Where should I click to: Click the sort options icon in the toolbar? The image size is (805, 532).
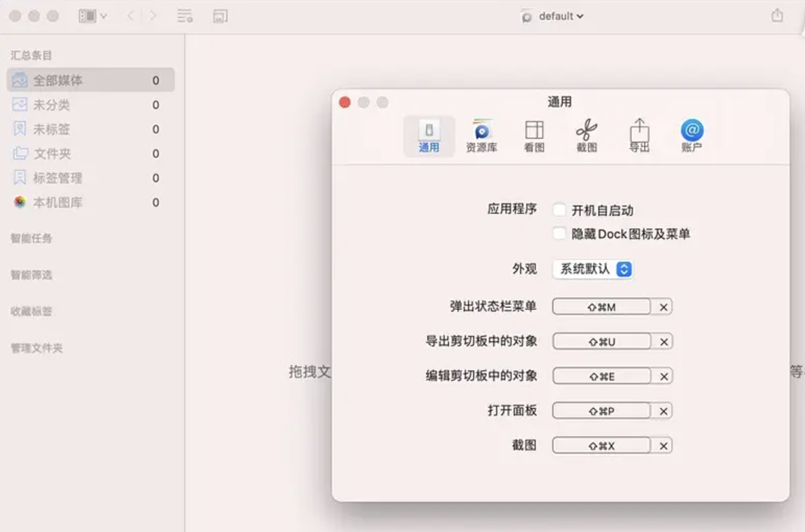click(x=184, y=15)
